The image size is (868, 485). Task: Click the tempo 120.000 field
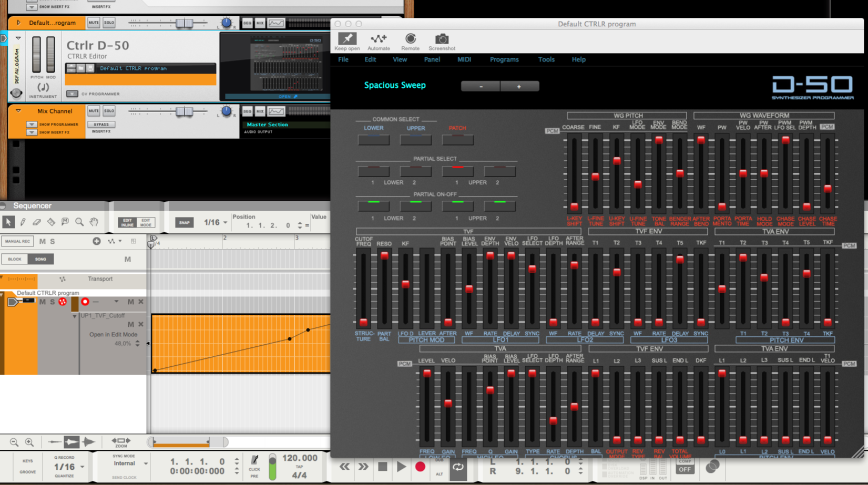coord(300,458)
